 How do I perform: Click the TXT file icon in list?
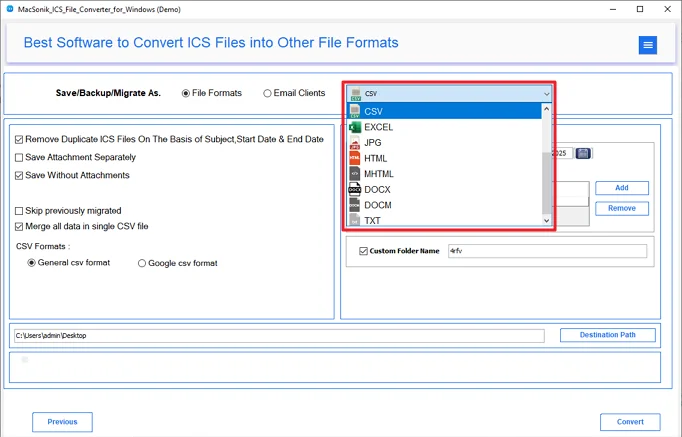click(x=355, y=220)
